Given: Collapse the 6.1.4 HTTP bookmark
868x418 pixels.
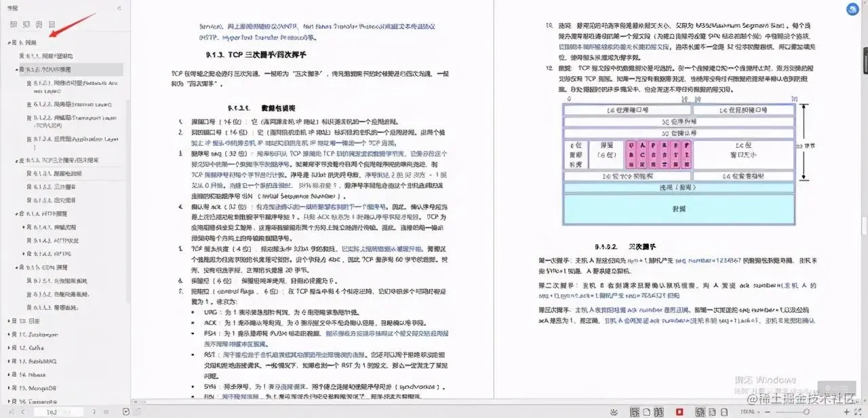Looking at the screenshot, I should (x=17, y=214).
